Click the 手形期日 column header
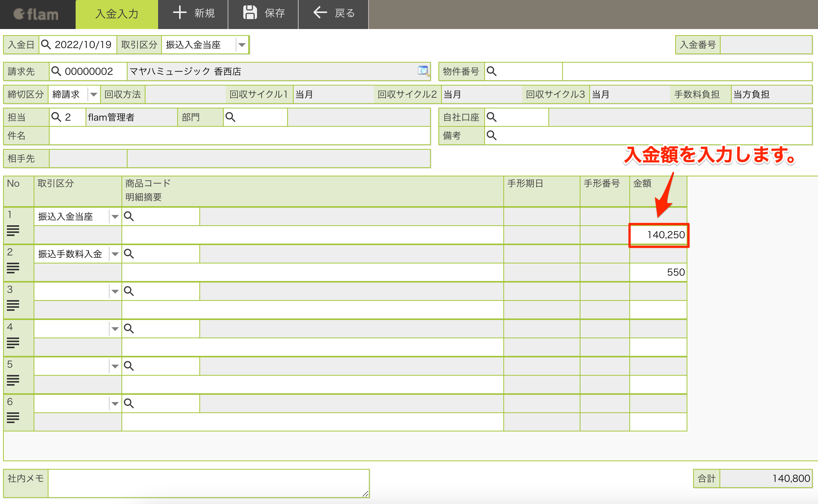The image size is (818, 504). [542, 191]
